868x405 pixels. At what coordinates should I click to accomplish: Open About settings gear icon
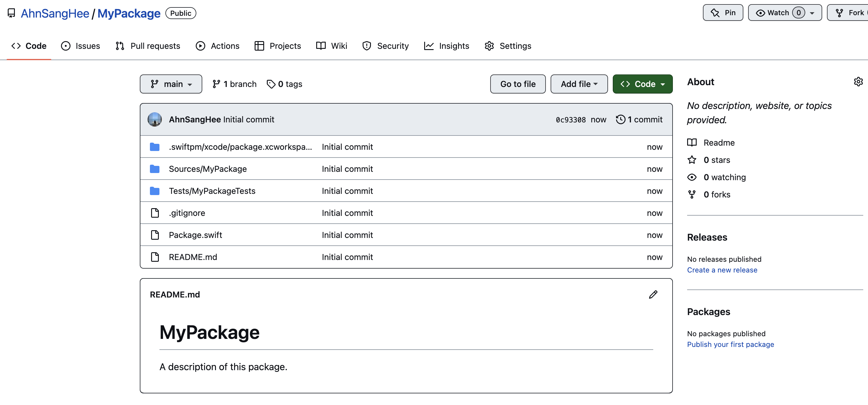[858, 82]
